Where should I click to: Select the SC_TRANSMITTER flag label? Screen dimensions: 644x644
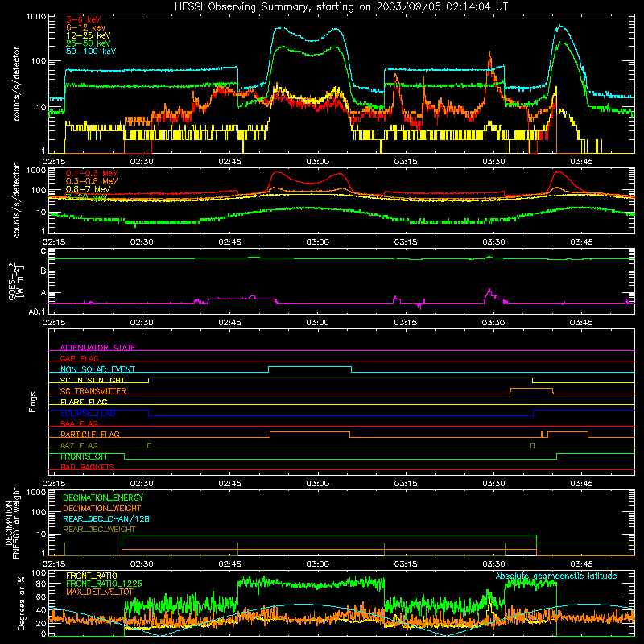pos(93,390)
